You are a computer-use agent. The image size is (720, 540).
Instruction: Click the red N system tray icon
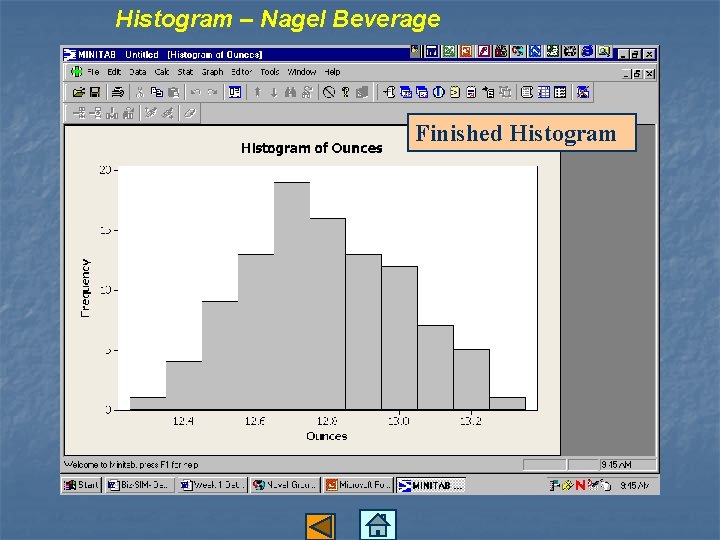pos(580,485)
